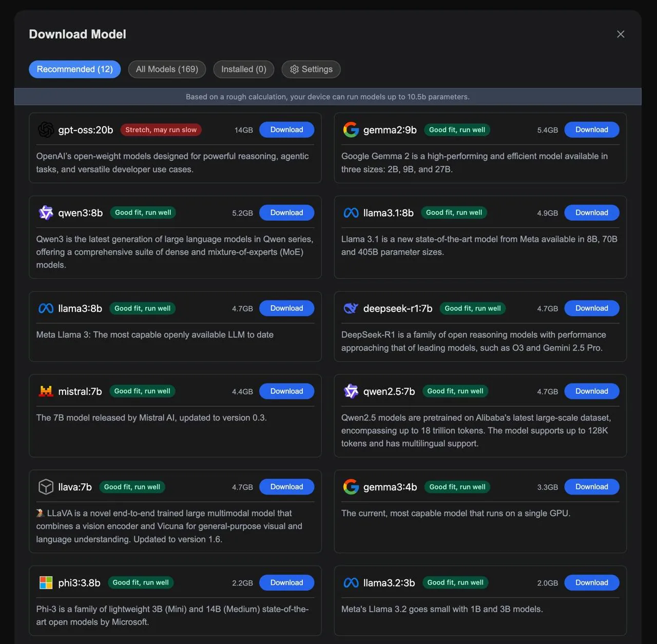
Task: Open the All Models (169) tab
Action: click(167, 69)
